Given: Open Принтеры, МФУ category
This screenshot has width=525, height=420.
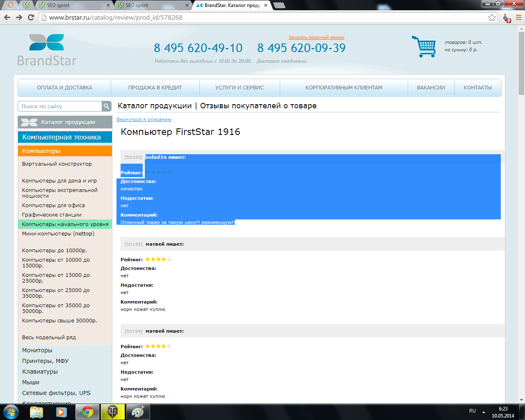Looking at the screenshot, I should (45, 361).
